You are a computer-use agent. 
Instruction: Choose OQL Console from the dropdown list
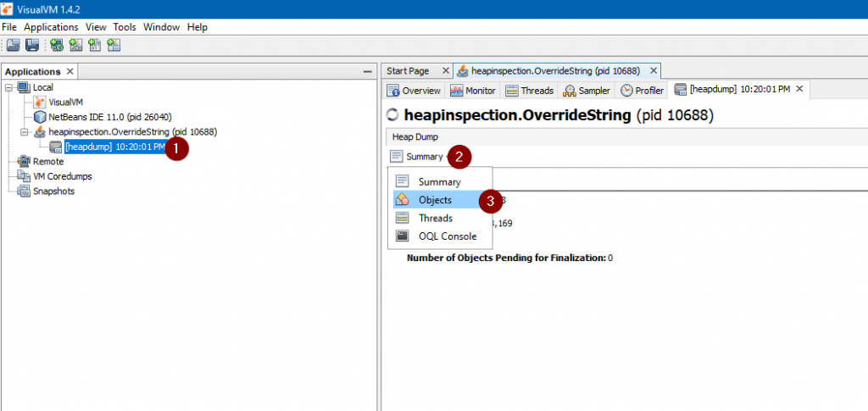tap(440, 236)
